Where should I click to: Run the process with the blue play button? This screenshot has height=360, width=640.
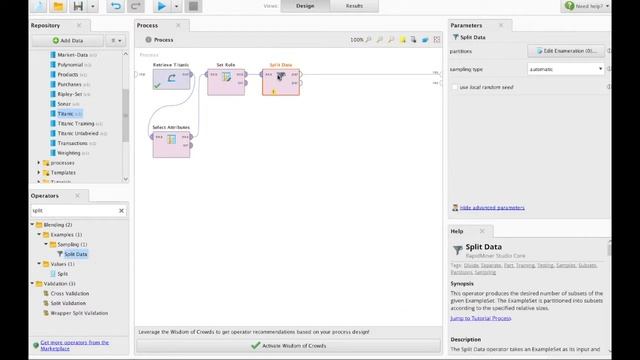(x=162, y=6)
